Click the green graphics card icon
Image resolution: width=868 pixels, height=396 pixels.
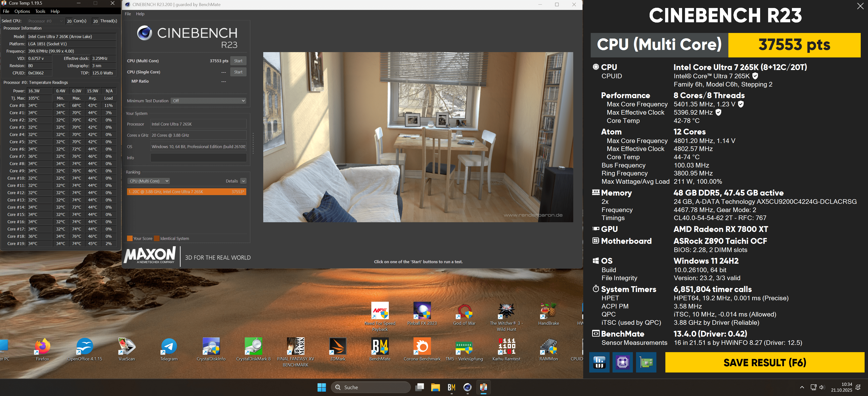(x=646, y=362)
